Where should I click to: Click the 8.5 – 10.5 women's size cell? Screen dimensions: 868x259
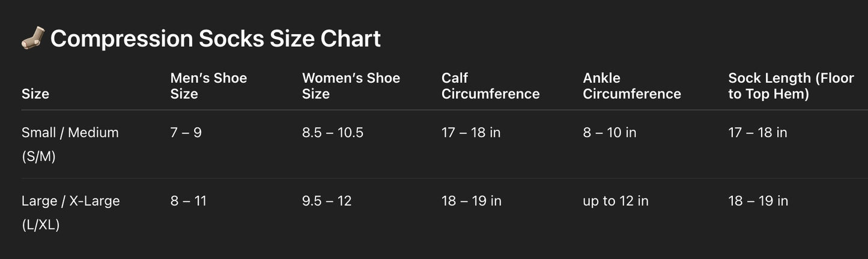pos(332,132)
